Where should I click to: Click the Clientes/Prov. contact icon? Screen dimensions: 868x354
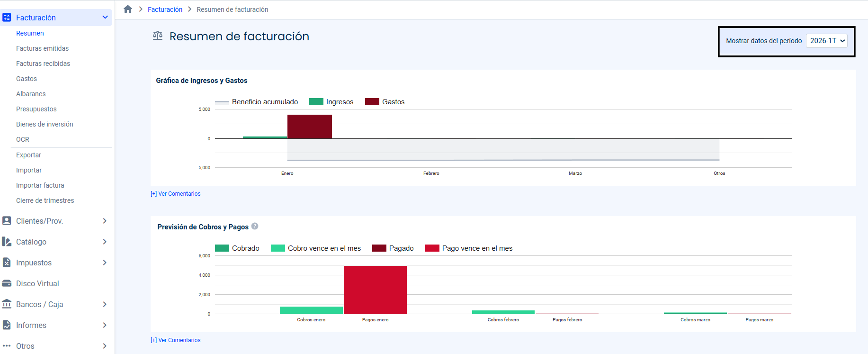pos(7,221)
